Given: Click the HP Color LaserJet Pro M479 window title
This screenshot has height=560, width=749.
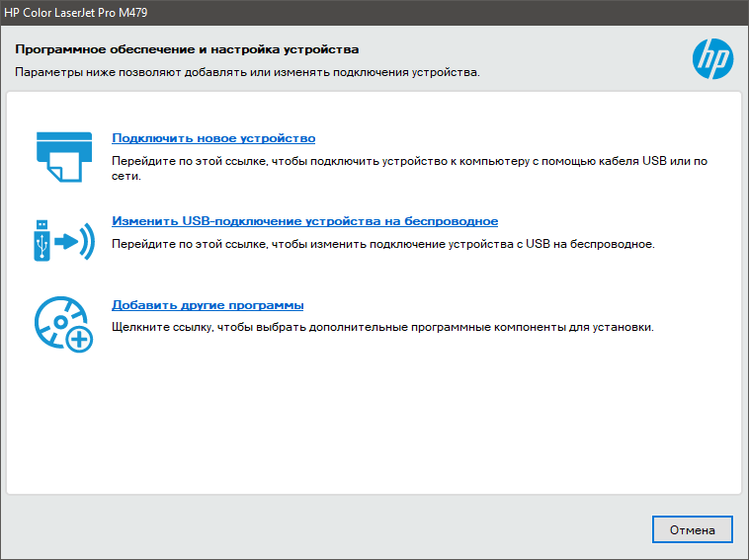Looking at the screenshot, I should coord(76,13).
